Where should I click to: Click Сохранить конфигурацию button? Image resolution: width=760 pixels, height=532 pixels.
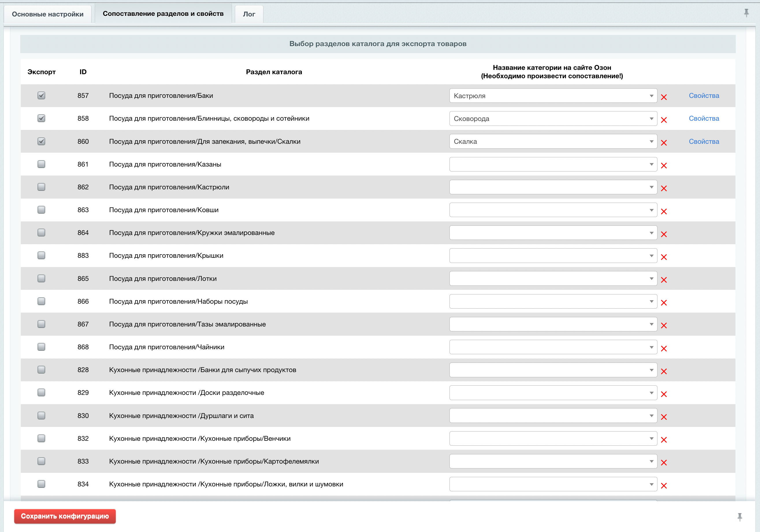point(65,516)
